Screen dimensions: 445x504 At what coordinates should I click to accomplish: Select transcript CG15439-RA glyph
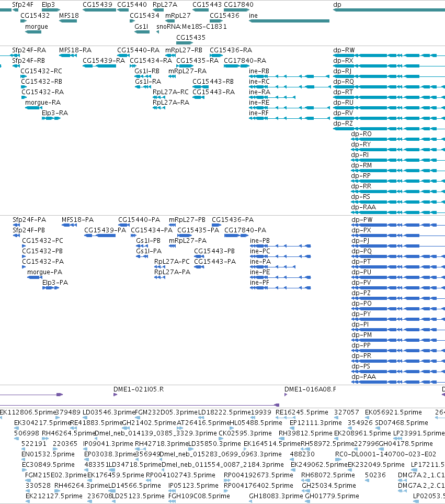coord(99,66)
